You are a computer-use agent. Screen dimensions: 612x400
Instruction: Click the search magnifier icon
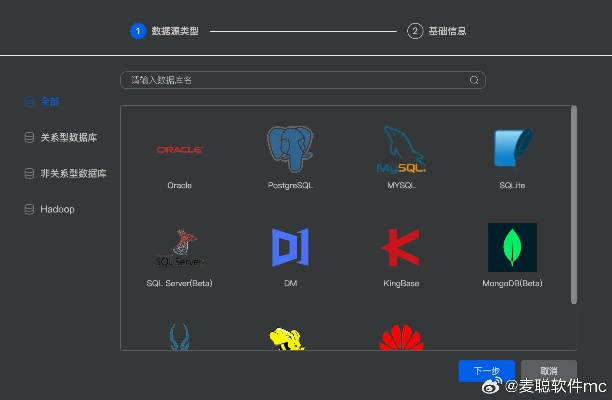click(x=474, y=80)
